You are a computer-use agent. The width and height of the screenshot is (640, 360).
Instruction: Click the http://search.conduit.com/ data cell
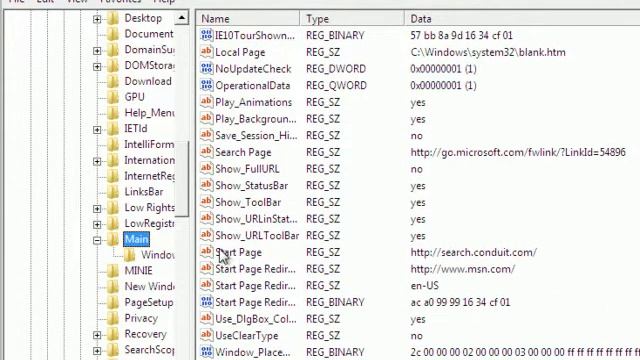pos(473,252)
